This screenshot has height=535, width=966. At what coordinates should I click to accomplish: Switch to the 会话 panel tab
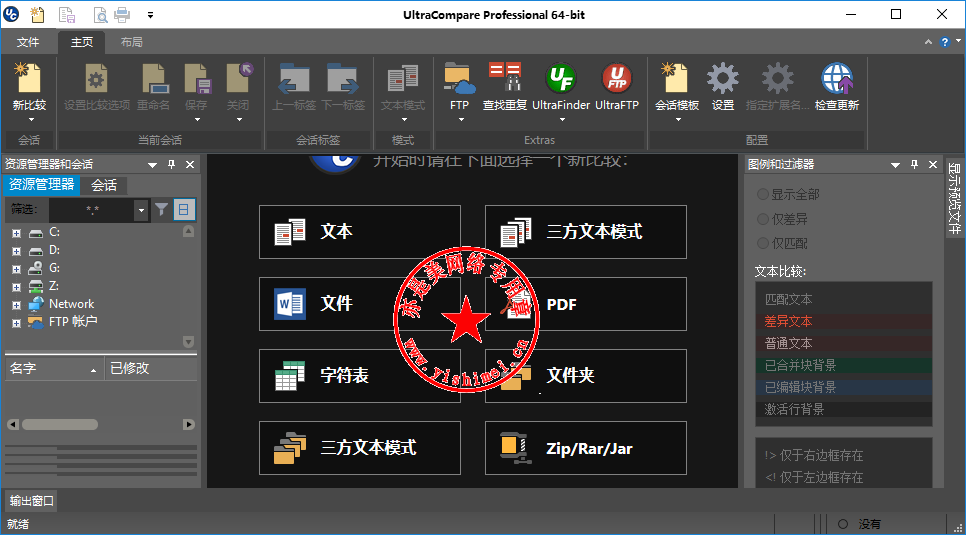(104, 185)
